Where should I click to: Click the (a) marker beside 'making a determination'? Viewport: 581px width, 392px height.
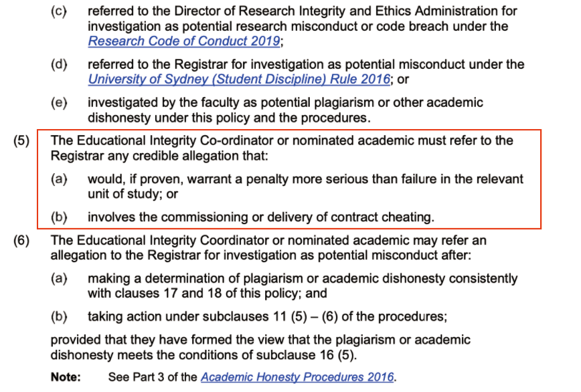pos(59,278)
